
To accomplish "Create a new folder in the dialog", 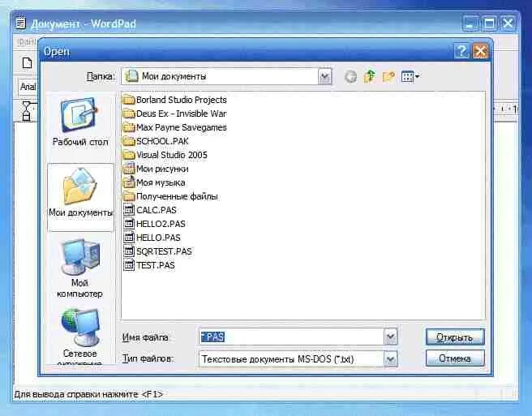I will [388, 77].
